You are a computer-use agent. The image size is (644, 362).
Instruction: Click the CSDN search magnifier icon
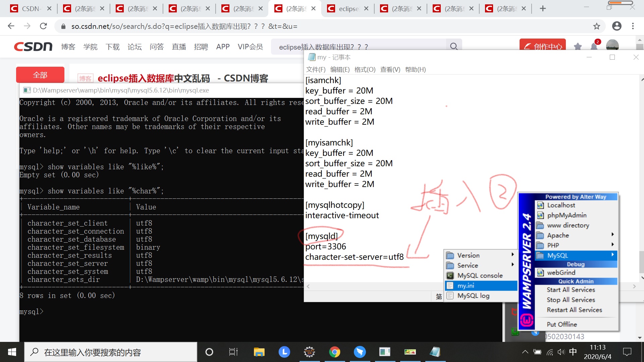tap(454, 46)
